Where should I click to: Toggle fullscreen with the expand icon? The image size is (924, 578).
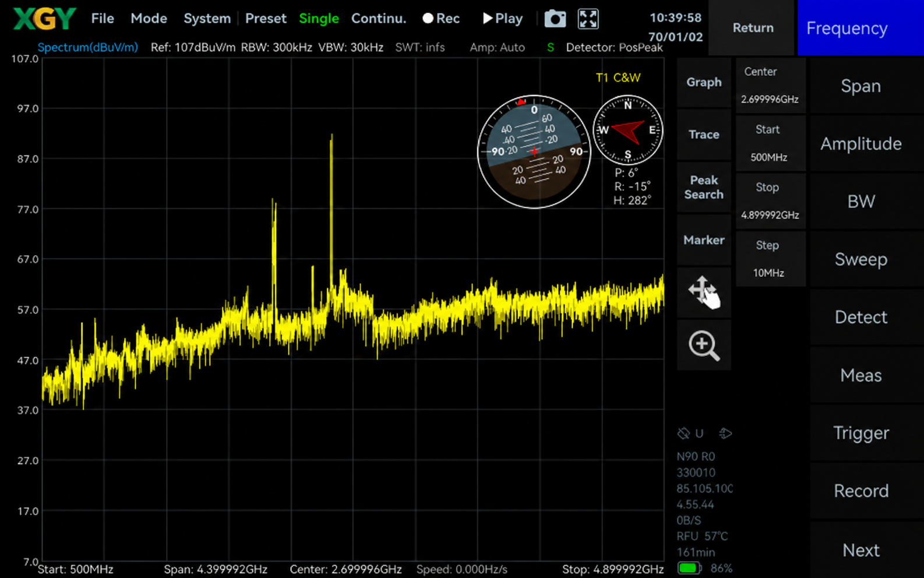(588, 19)
